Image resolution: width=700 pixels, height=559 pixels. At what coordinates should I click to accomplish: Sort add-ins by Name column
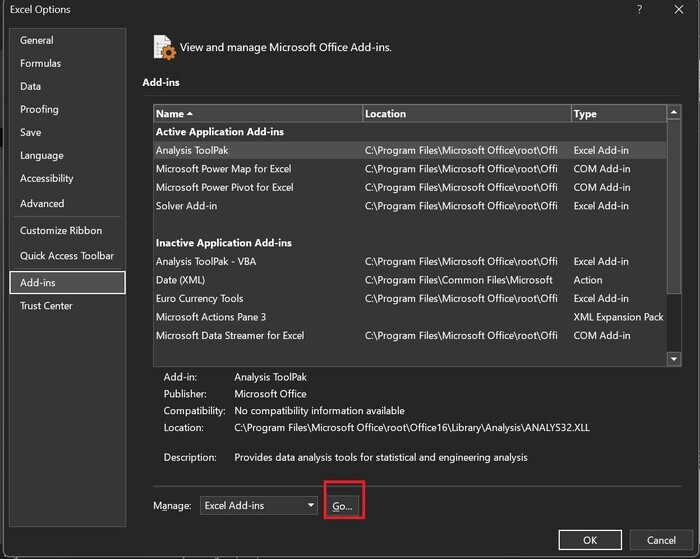click(257, 114)
